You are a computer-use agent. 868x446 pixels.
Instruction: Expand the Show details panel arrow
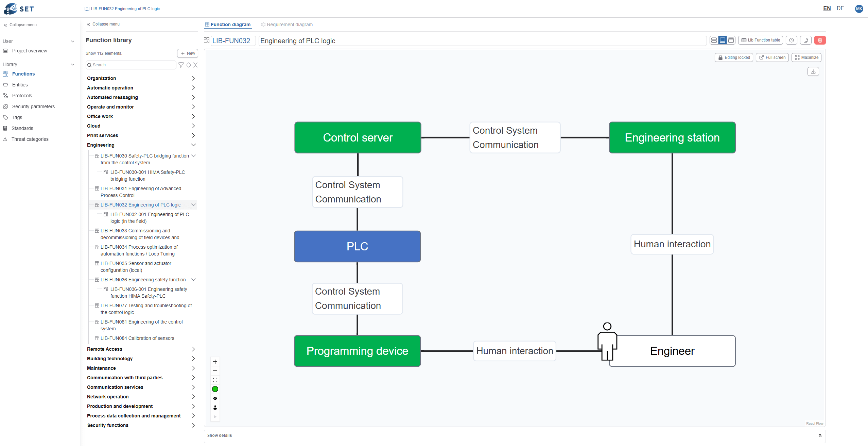820,435
